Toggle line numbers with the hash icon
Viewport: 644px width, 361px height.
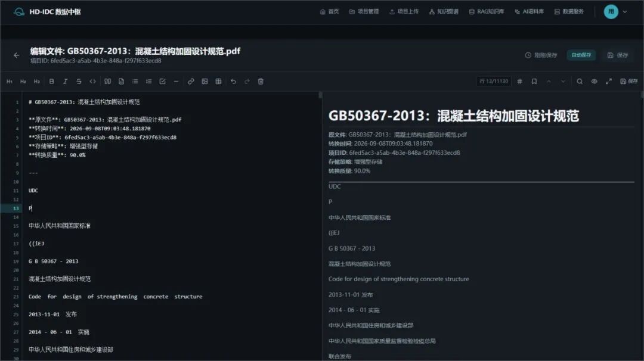click(520, 81)
